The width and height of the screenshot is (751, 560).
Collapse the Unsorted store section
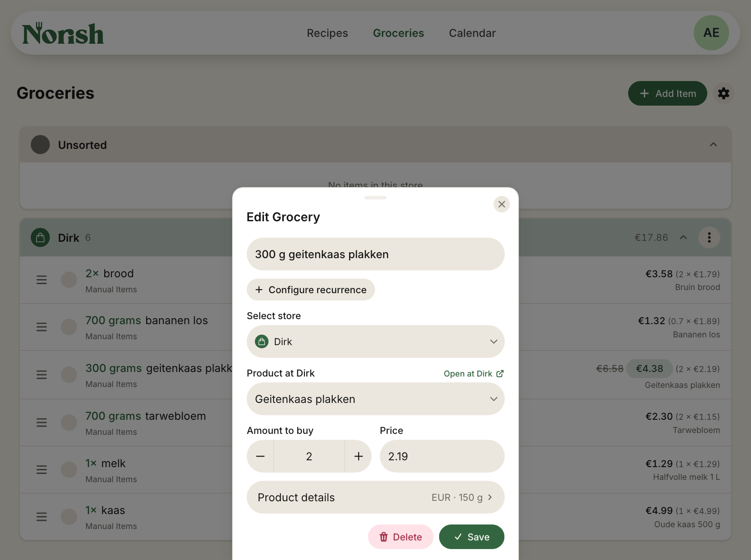713,145
